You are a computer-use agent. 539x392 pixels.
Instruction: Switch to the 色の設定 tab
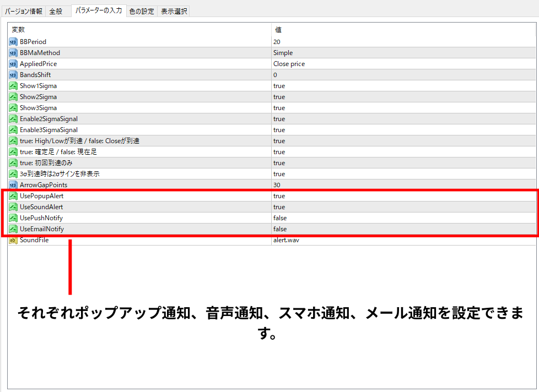click(142, 11)
